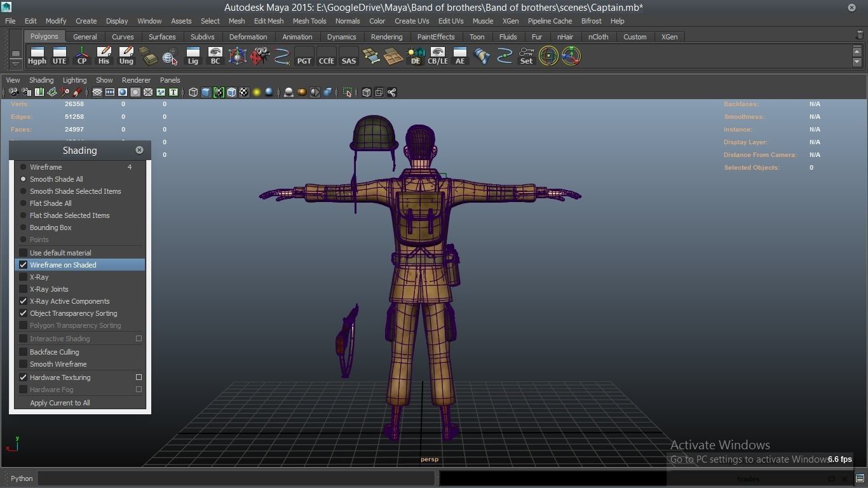Open the Attribute Editor (AE) shelf button
The width and height of the screenshot is (868, 488).
click(460, 56)
